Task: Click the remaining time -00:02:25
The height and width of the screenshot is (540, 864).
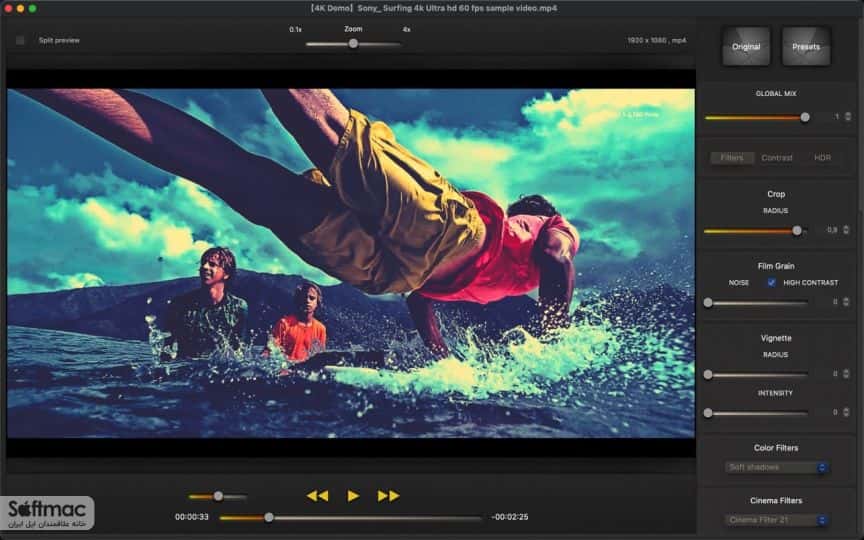Action: point(510,517)
